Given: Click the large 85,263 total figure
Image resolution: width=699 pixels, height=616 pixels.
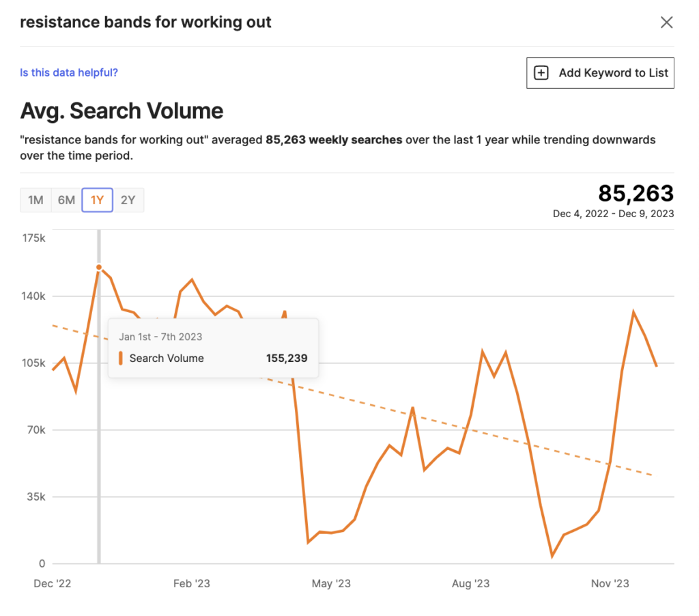Looking at the screenshot, I should pyautogui.click(x=636, y=193).
